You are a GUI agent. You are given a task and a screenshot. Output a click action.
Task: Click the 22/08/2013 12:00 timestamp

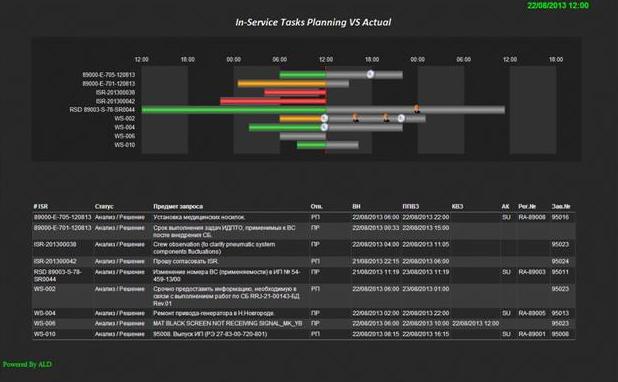558,6
